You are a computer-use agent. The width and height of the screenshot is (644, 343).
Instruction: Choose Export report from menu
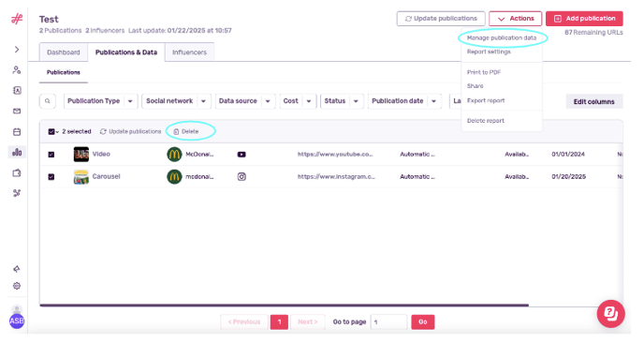click(x=486, y=100)
